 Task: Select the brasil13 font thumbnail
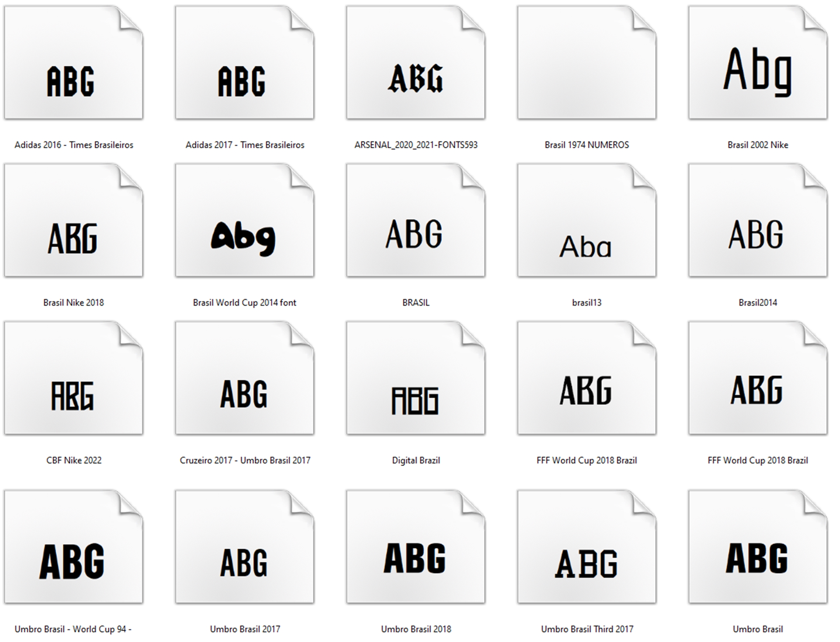(587, 221)
